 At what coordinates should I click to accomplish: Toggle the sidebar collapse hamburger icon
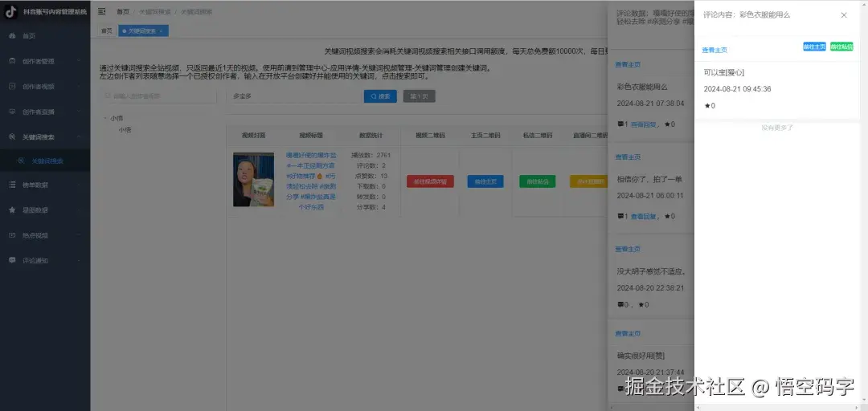click(x=102, y=11)
